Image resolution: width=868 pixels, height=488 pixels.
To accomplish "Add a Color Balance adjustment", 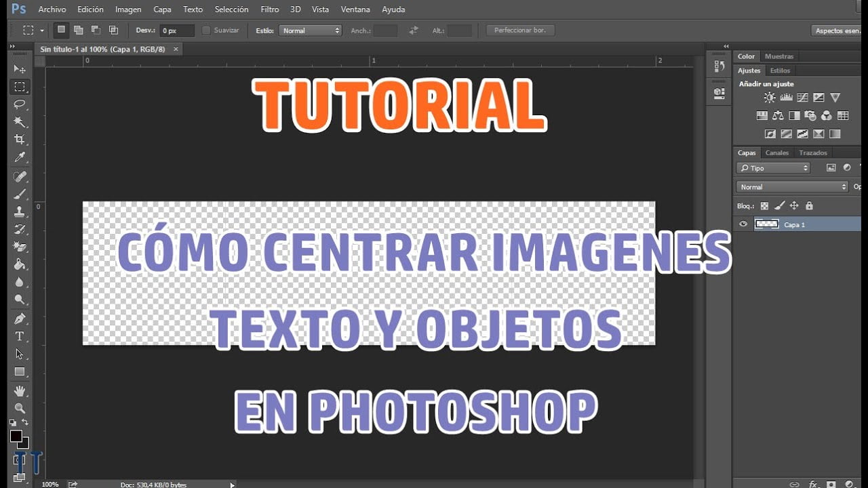I will click(x=778, y=116).
